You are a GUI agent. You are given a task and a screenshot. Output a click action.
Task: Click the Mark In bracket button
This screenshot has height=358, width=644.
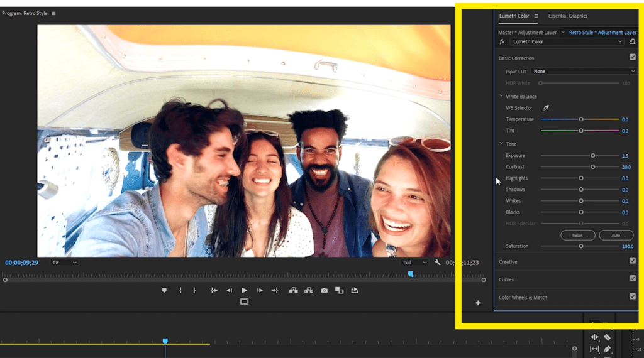click(x=180, y=290)
